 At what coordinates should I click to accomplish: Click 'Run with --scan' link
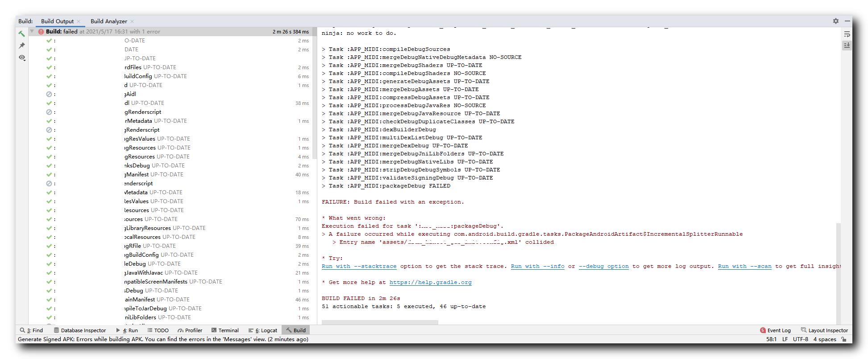pyautogui.click(x=745, y=266)
